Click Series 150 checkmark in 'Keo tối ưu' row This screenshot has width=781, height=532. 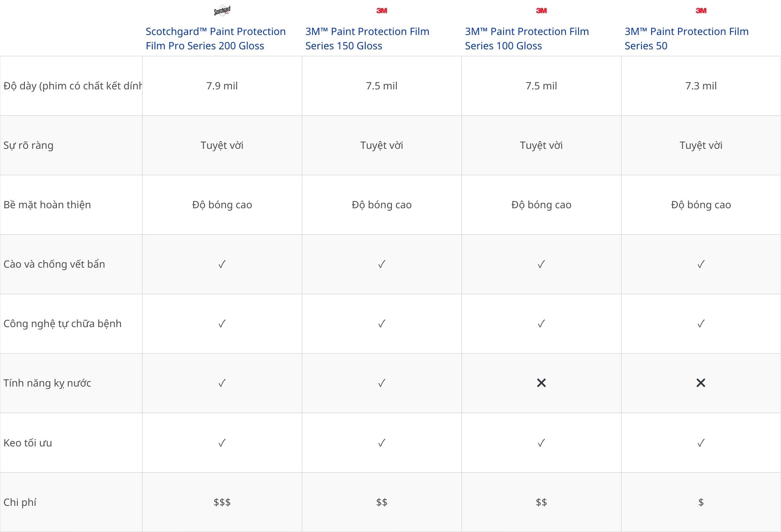pyautogui.click(x=382, y=443)
